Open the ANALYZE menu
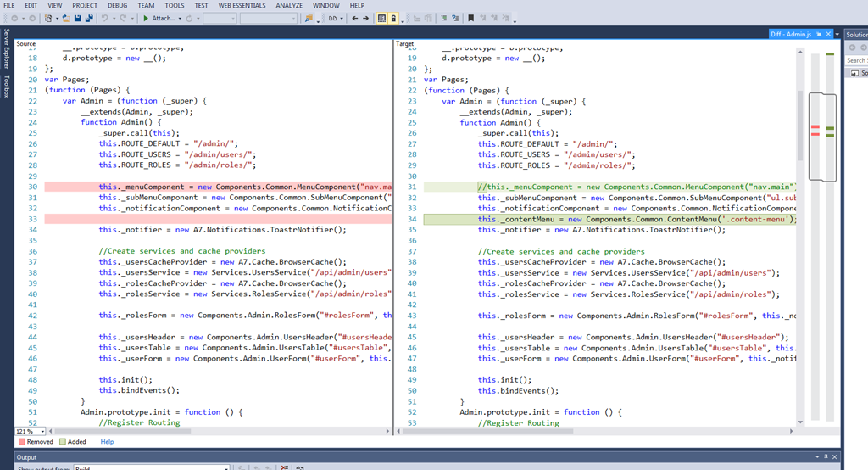This screenshot has height=470, width=868. pos(289,6)
